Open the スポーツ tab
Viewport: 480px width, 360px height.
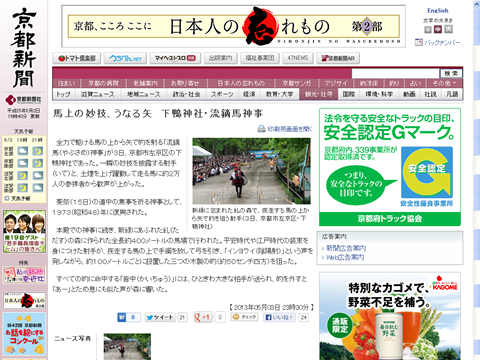pyautogui.click(x=222, y=94)
